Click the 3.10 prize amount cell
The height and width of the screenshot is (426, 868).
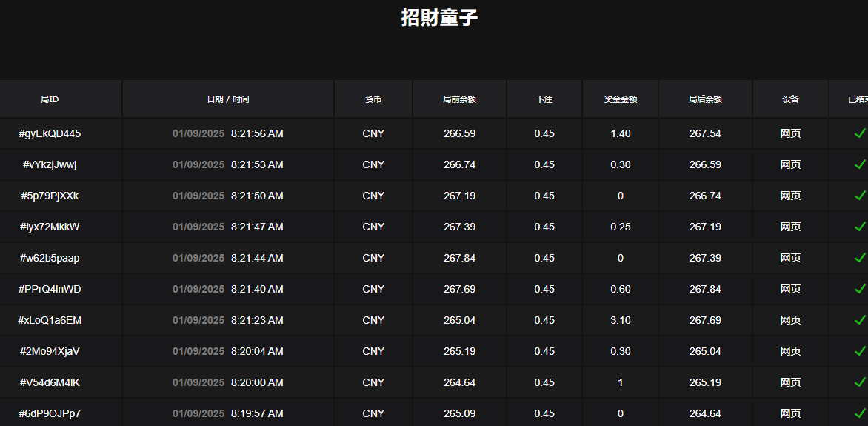point(620,321)
